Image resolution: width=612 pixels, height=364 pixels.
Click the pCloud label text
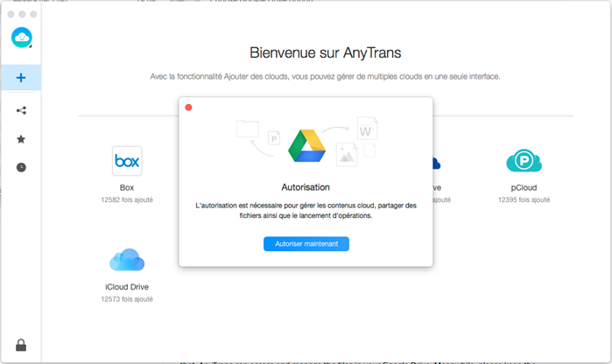524,187
